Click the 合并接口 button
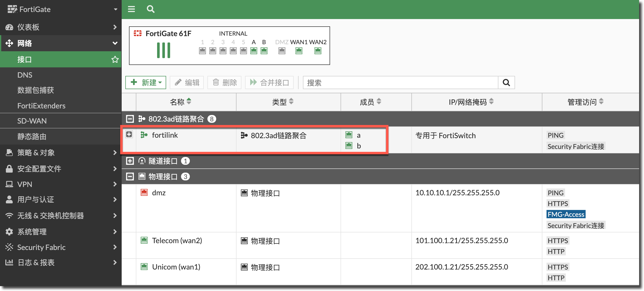 [x=269, y=83]
